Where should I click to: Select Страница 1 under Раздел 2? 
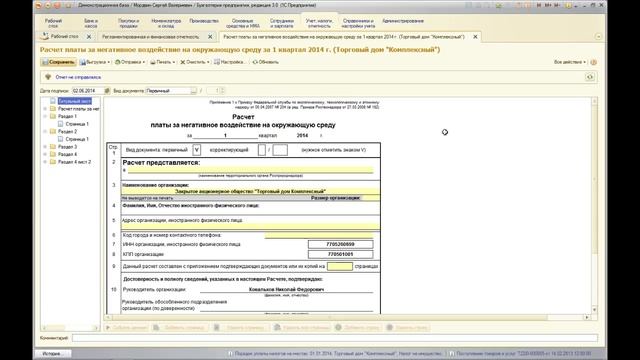point(77,139)
